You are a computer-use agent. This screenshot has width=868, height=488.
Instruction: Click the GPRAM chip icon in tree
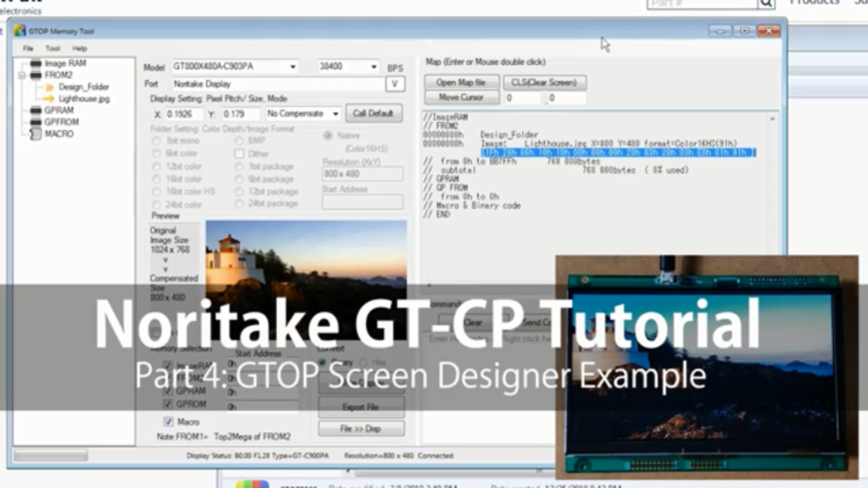pos(36,110)
